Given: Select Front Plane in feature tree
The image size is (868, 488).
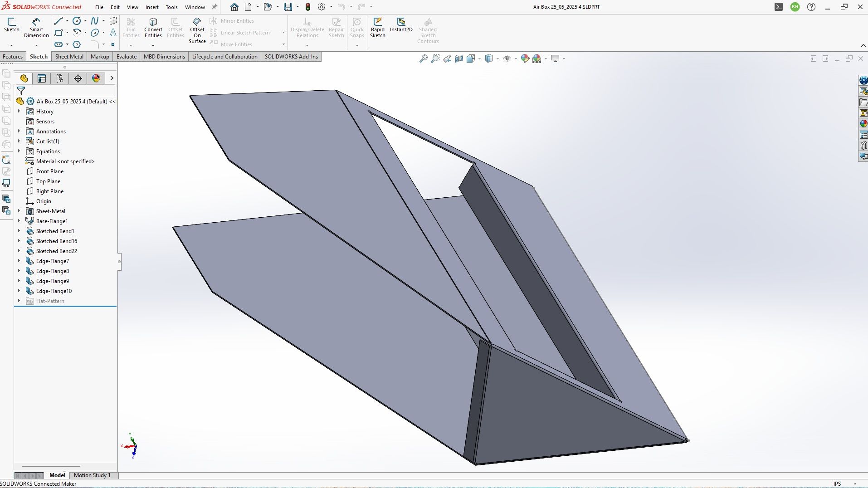Looking at the screenshot, I should pyautogui.click(x=50, y=171).
